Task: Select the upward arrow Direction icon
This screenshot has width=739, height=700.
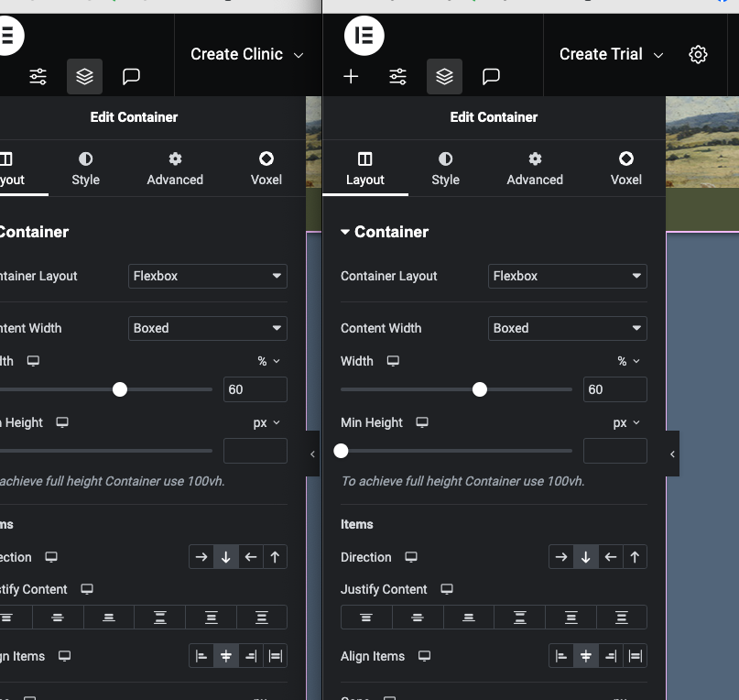Action: (636, 556)
